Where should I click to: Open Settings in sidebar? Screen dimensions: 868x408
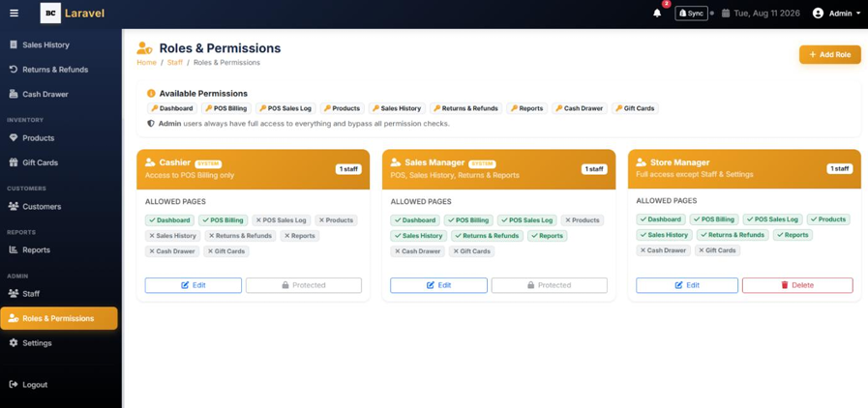tap(61, 343)
